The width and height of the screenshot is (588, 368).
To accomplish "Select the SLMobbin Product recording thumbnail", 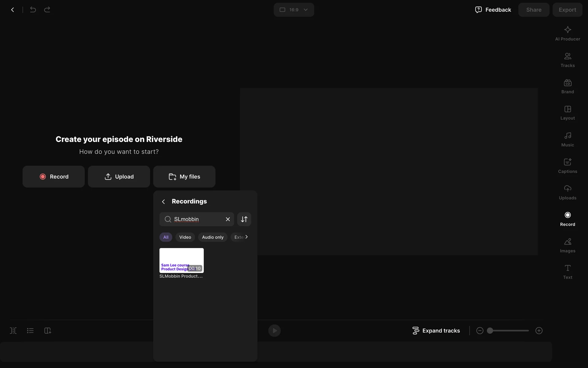I will coord(181,260).
